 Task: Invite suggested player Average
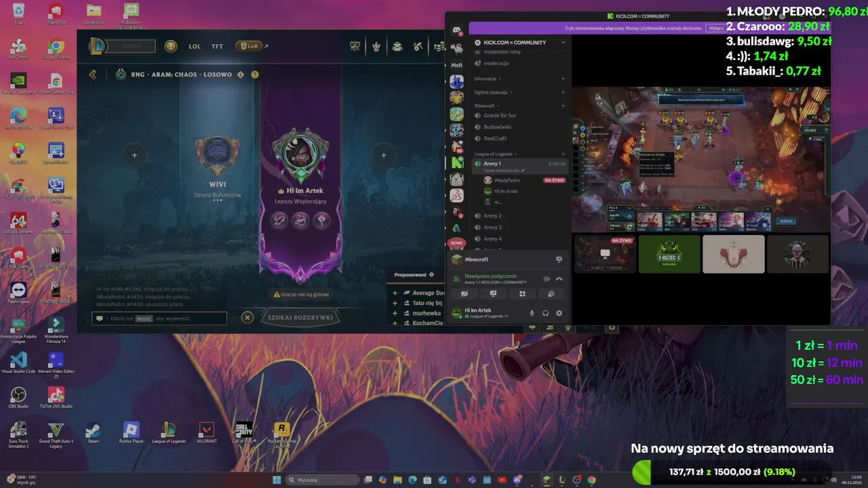pos(395,293)
